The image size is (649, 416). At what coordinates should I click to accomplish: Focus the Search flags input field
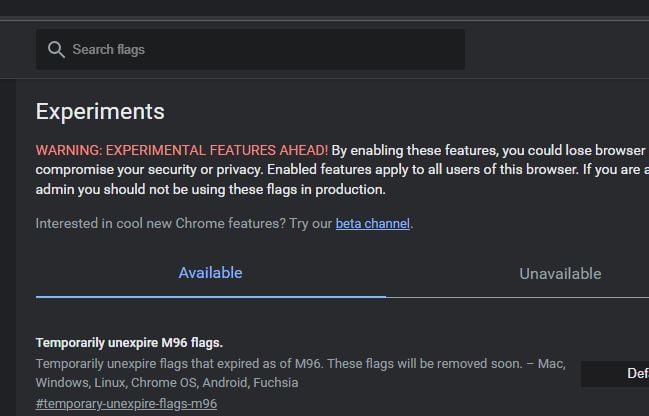click(250, 49)
